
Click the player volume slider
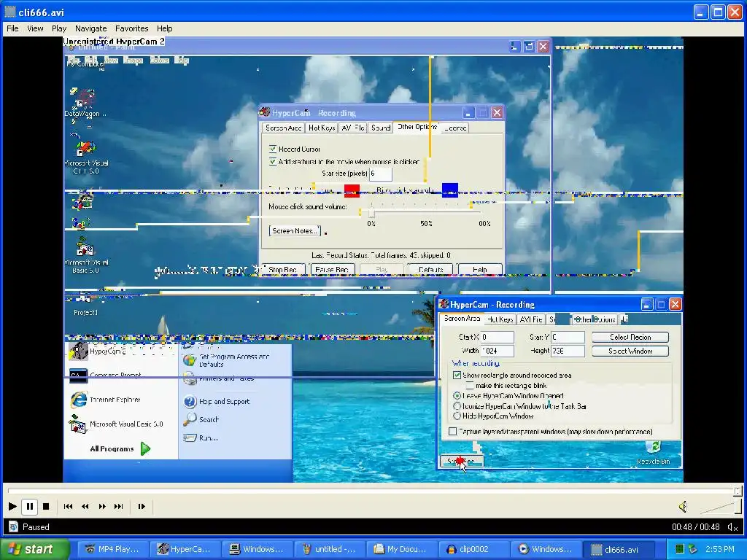point(720,507)
